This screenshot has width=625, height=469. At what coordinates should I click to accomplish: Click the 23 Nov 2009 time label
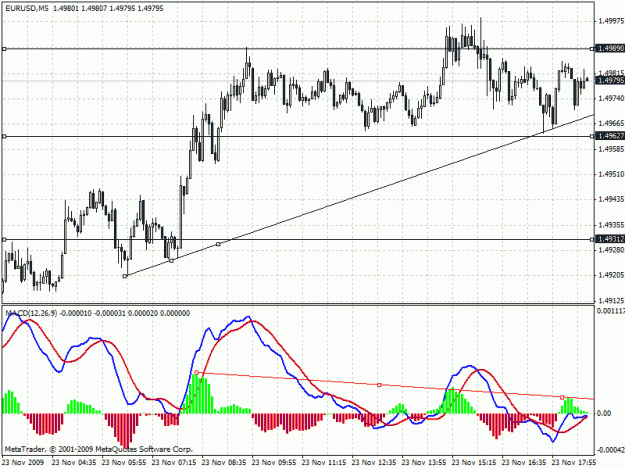point(23,463)
